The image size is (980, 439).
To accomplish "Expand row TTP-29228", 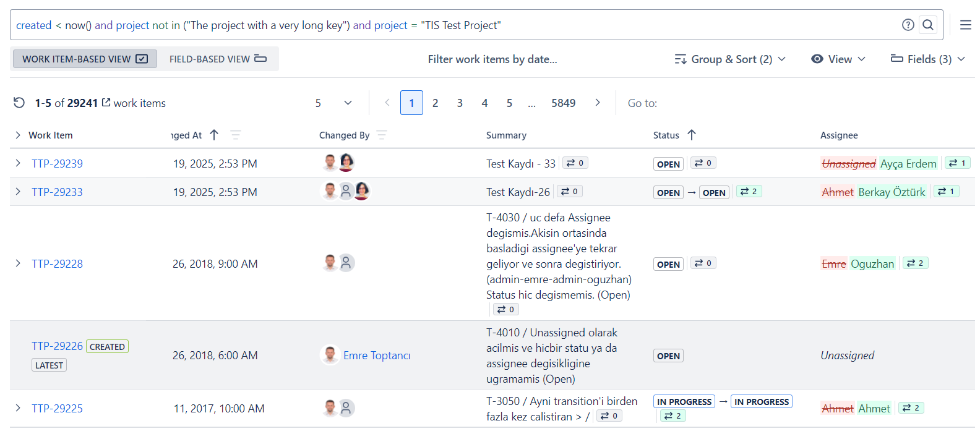I will pos(18,263).
